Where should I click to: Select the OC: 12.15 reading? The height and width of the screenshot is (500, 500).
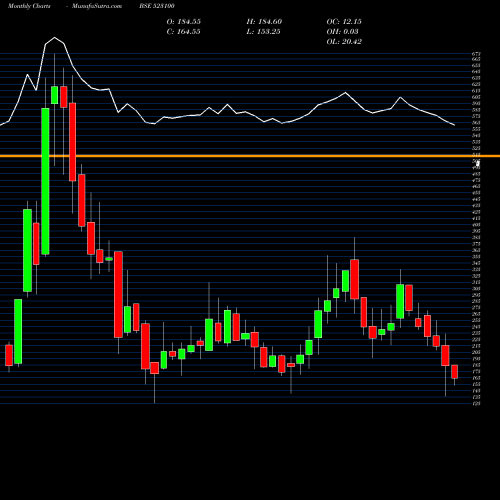pyautogui.click(x=344, y=22)
